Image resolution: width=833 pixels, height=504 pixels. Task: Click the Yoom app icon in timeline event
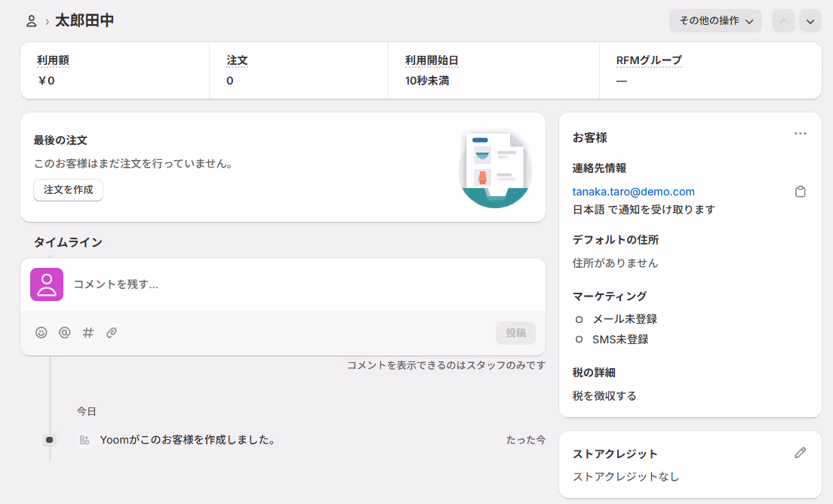coord(85,440)
